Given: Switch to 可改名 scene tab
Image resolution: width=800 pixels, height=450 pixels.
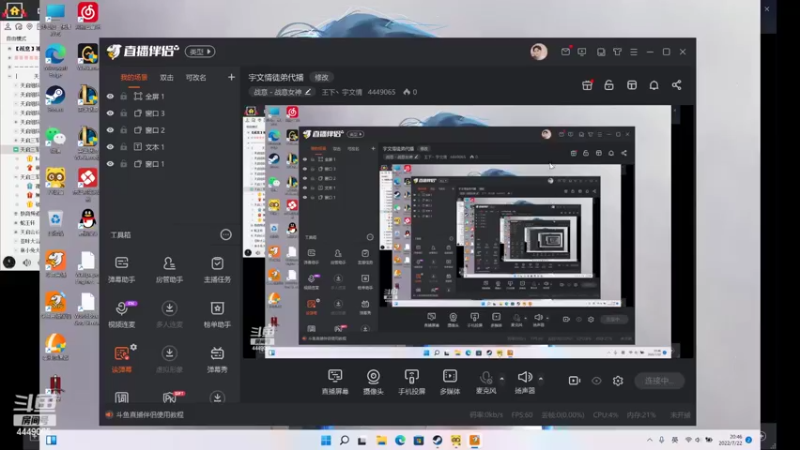Looking at the screenshot, I should [196, 78].
